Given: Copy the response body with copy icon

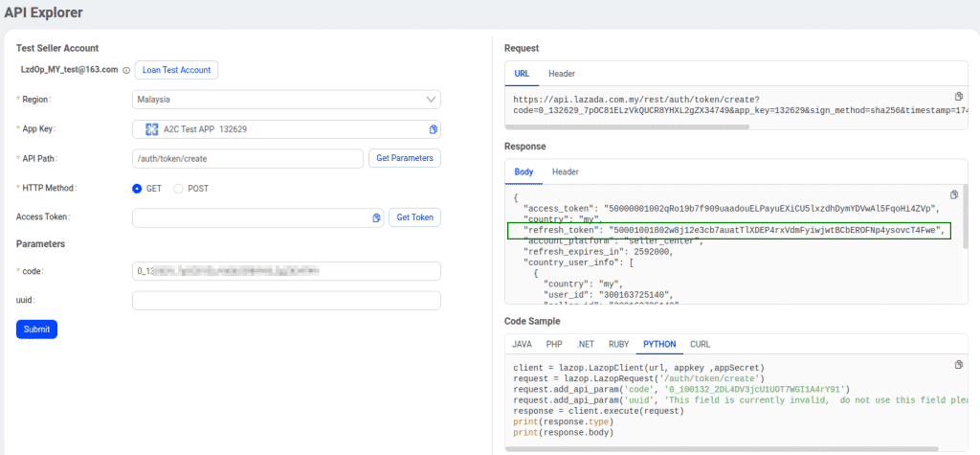Looking at the screenshot, I should 953,194.
